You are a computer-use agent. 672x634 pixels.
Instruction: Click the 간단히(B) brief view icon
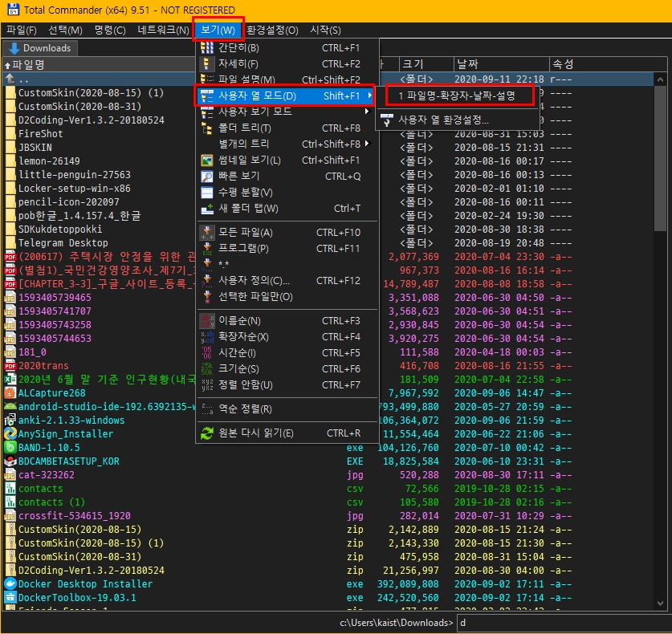207,48
